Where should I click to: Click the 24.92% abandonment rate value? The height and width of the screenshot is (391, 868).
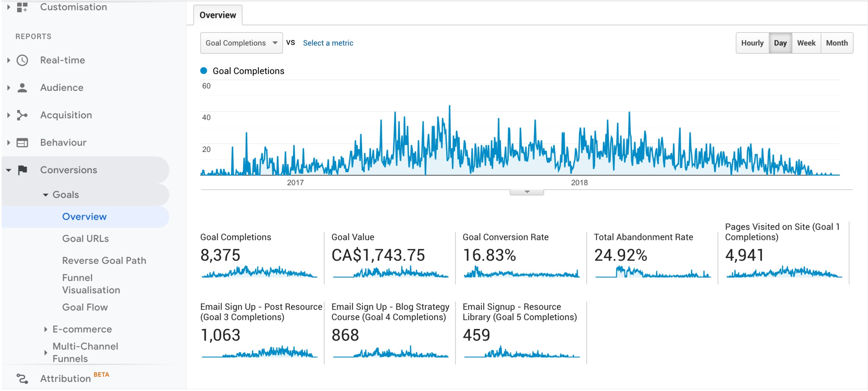[620, 255]
